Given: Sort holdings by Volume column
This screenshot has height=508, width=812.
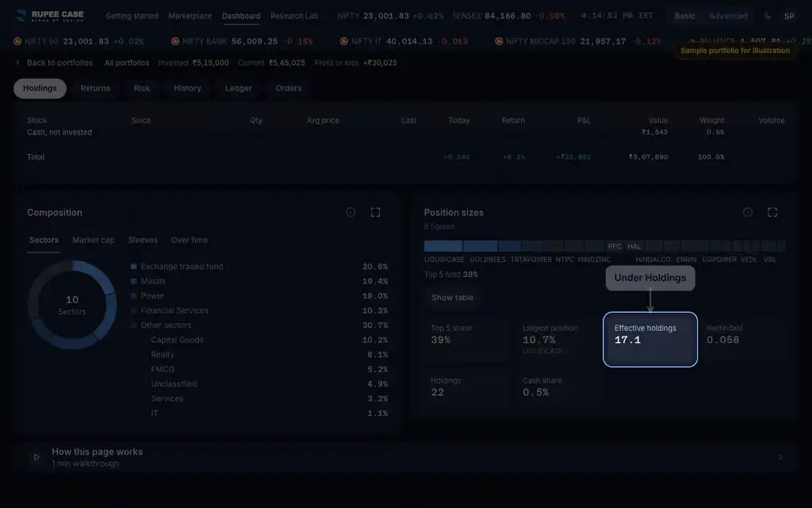Looking at the screenshot, I should click(x=772, y=121).
